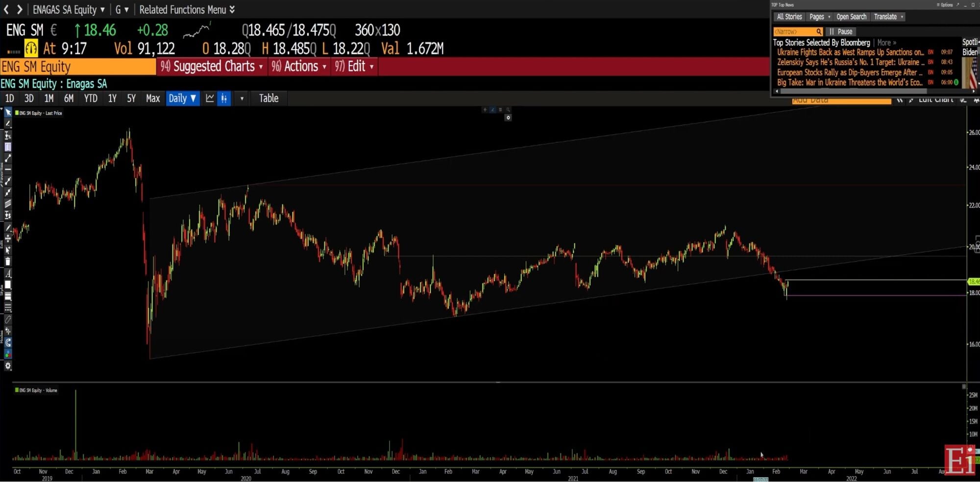Click All Stories in Top News
The width and height of the screenshot is (980, 482).
(789, 17)
